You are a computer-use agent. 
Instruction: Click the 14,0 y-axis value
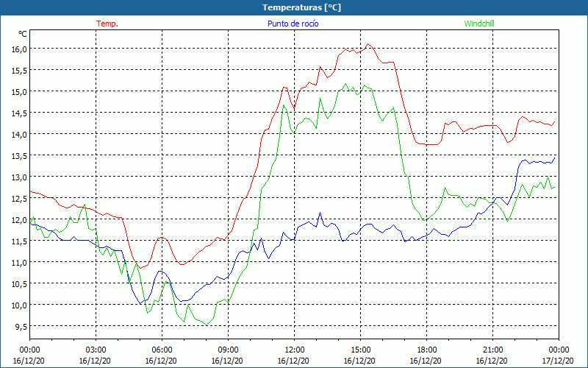[19, 135]
